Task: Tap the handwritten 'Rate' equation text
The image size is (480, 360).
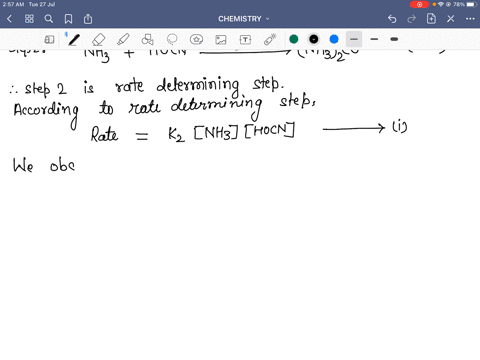Action: click(x=105, y=135)
